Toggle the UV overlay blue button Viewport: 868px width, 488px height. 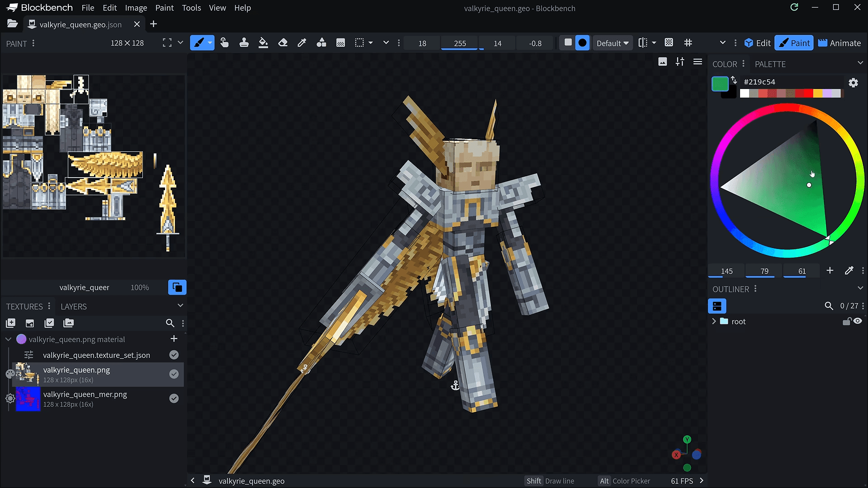click(177, 287)
